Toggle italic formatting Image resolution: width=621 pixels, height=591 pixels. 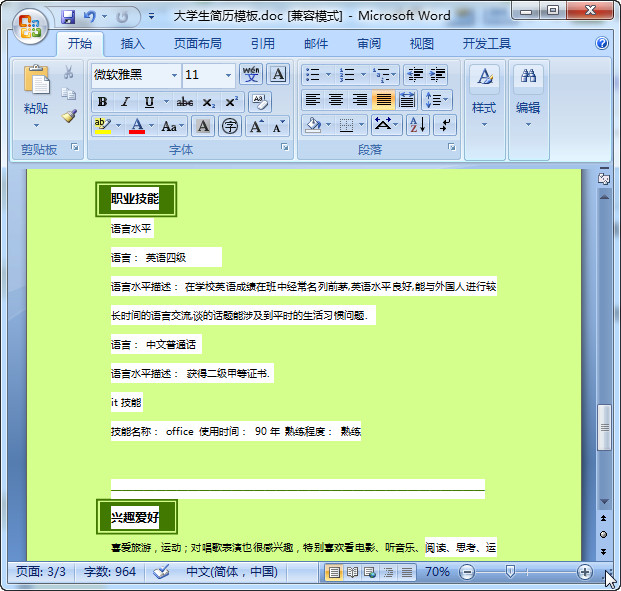(126, 102)
